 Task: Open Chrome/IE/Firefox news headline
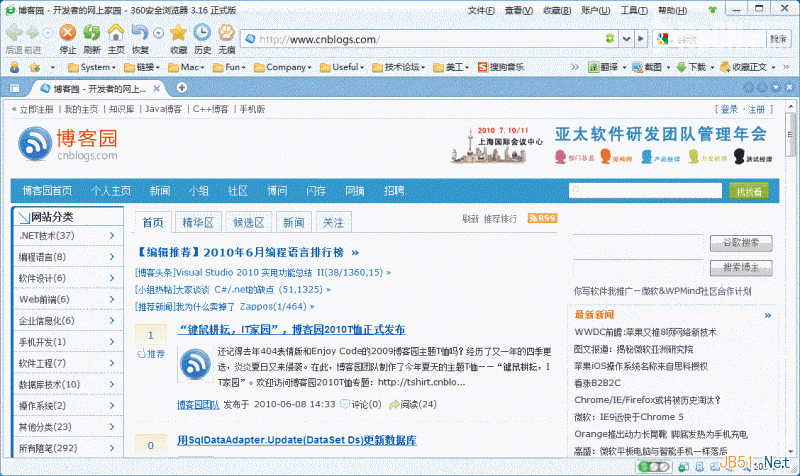coord(647,400)
